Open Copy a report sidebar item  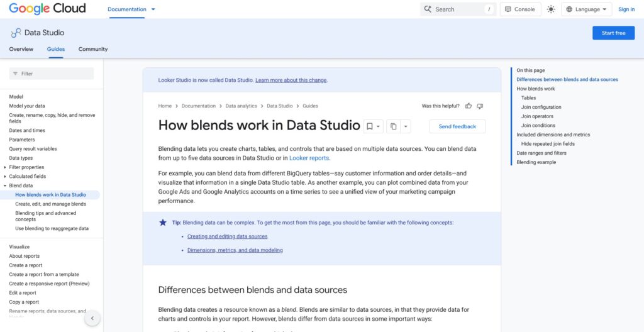24,302
